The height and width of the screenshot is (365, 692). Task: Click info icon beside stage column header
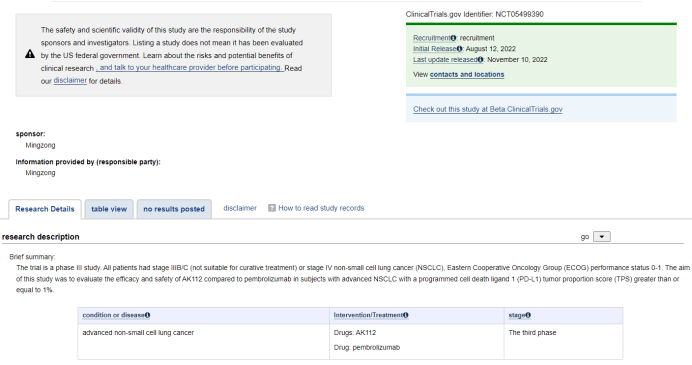coord(528,315)
